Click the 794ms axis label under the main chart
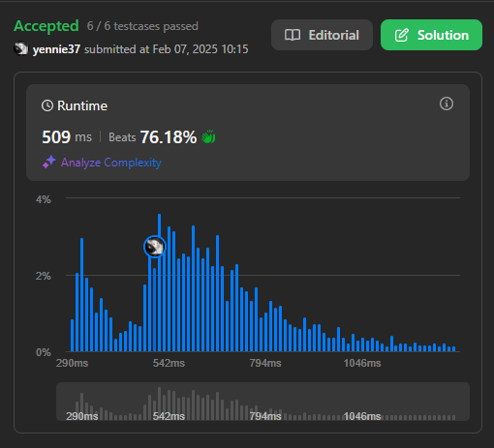 coord(265,363)
